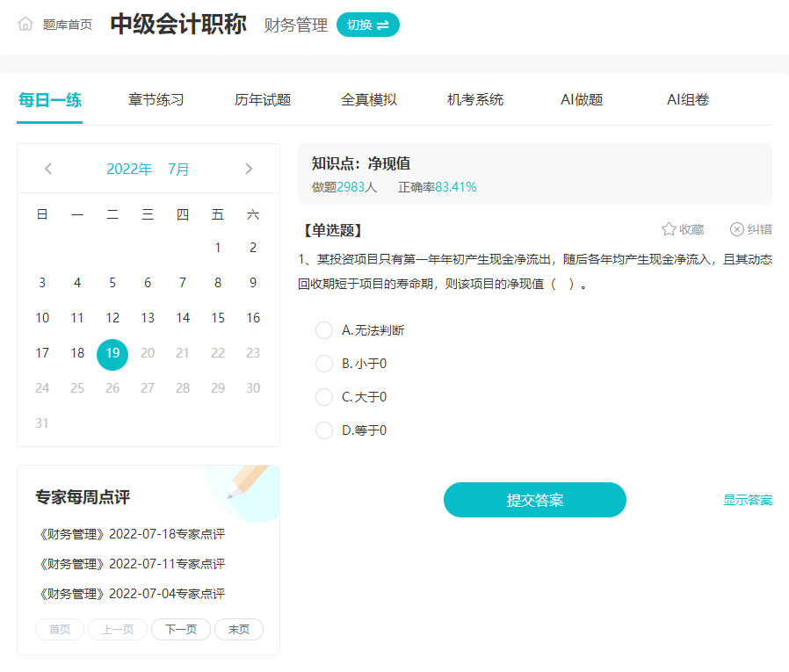Select July 19 on the calendar
Viewport: 789px width, 672px height.
pos(112,353)
